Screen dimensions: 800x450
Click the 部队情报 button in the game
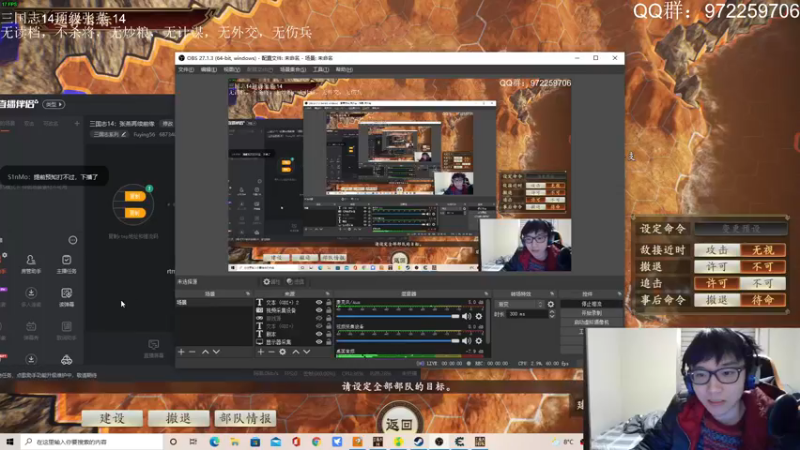click(x=245, y=418)
